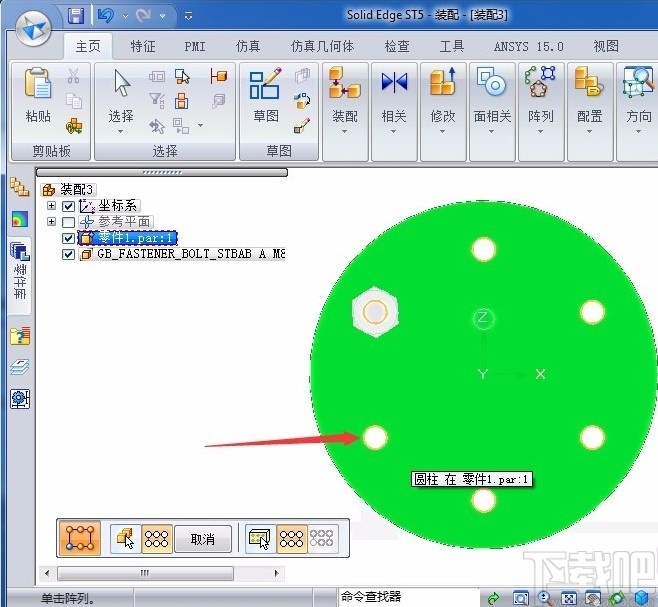Open the gear sensors sidebar icon

(20, 399)
